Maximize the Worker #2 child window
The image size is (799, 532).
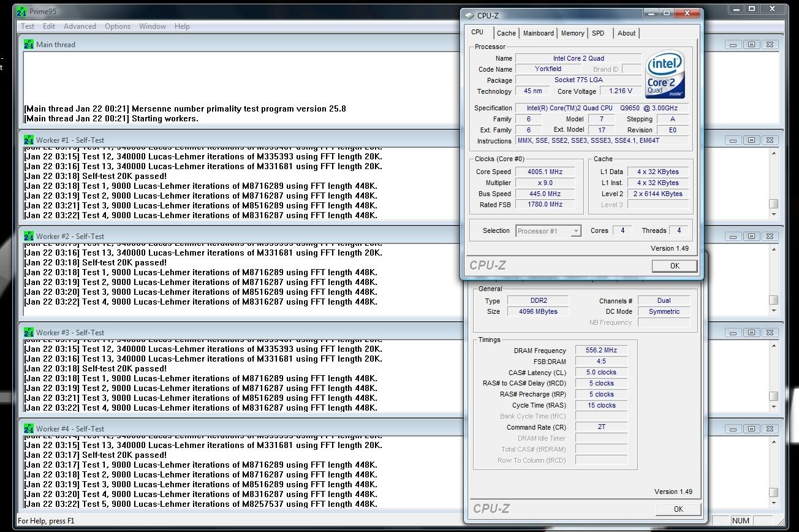tap(752, 236)
